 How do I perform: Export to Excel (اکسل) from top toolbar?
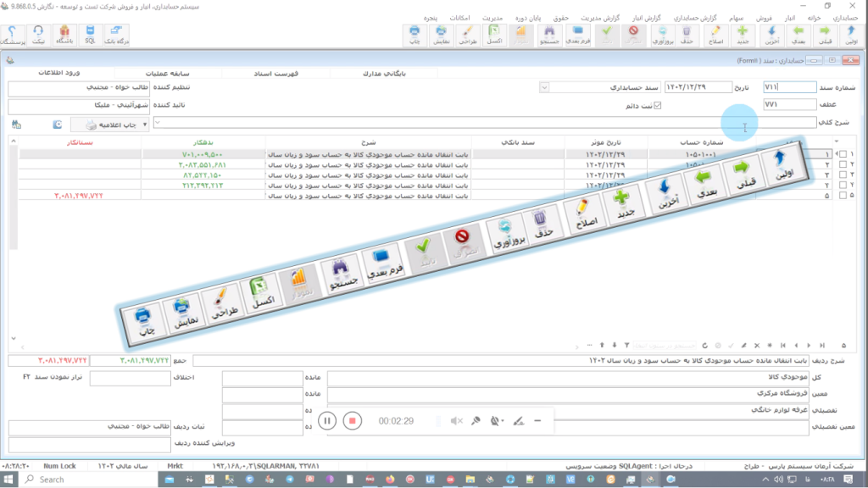point(494,35)
